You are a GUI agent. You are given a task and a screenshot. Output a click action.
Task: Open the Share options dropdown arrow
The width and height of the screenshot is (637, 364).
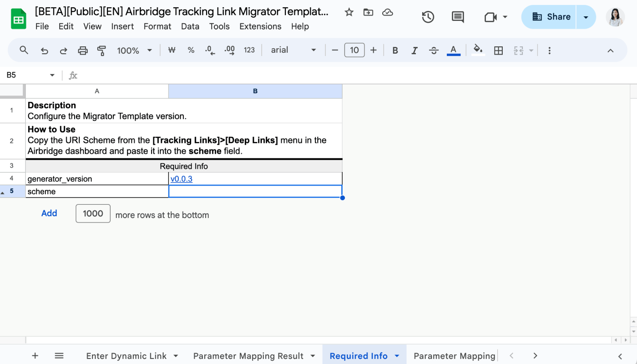click(586, 17)
